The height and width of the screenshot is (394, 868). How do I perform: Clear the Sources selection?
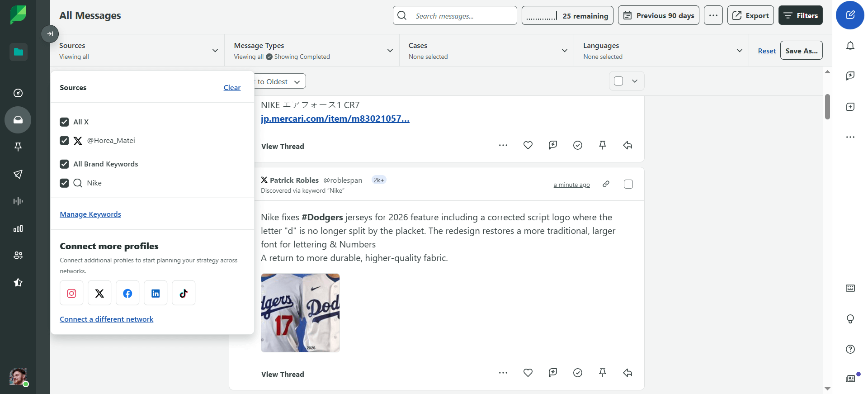232,88
